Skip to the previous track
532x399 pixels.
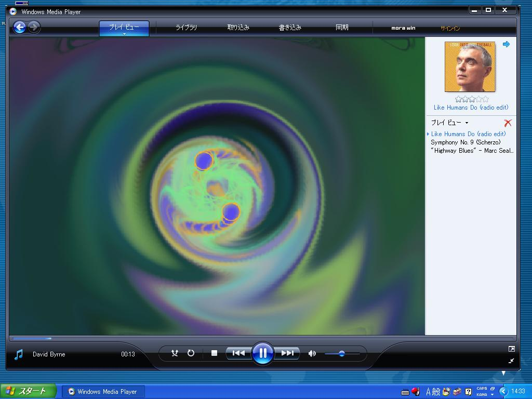[238, 353]
